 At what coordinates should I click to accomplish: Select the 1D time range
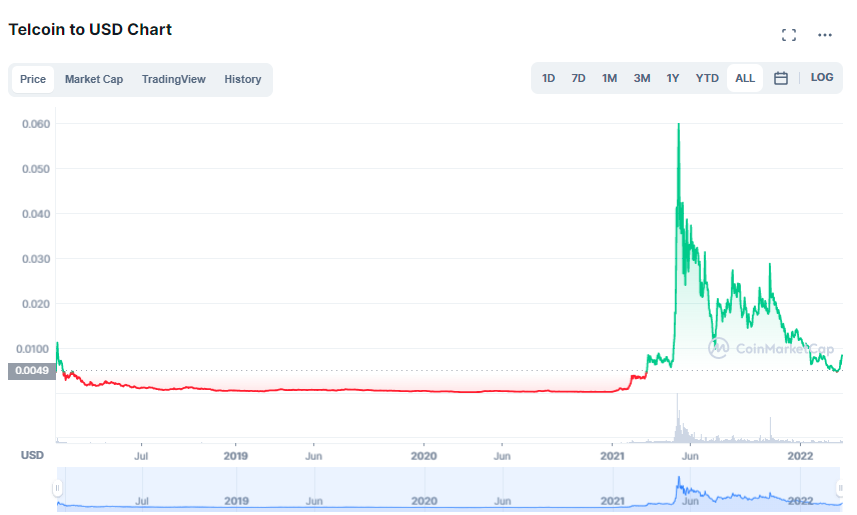tap(548, 78)
